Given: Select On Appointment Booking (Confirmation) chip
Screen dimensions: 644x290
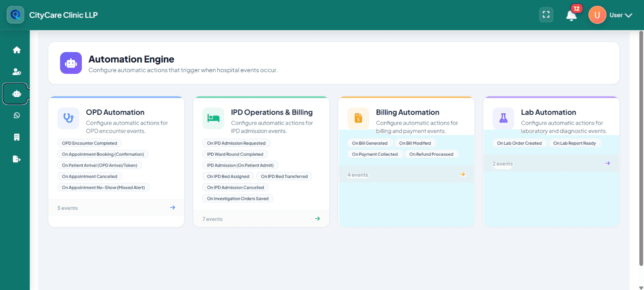Looking at the screenshot, I should 103,154.
